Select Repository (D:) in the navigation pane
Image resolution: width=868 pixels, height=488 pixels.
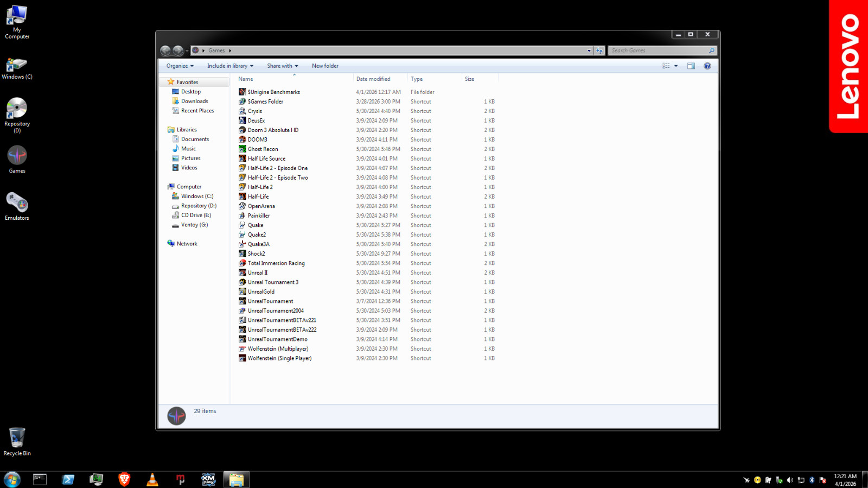click(199, 206)
